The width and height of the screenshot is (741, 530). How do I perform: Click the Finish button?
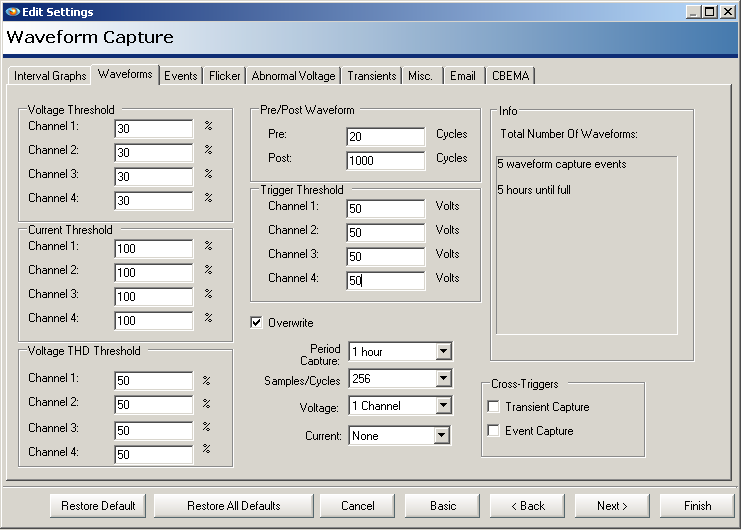tap(697, 506)
